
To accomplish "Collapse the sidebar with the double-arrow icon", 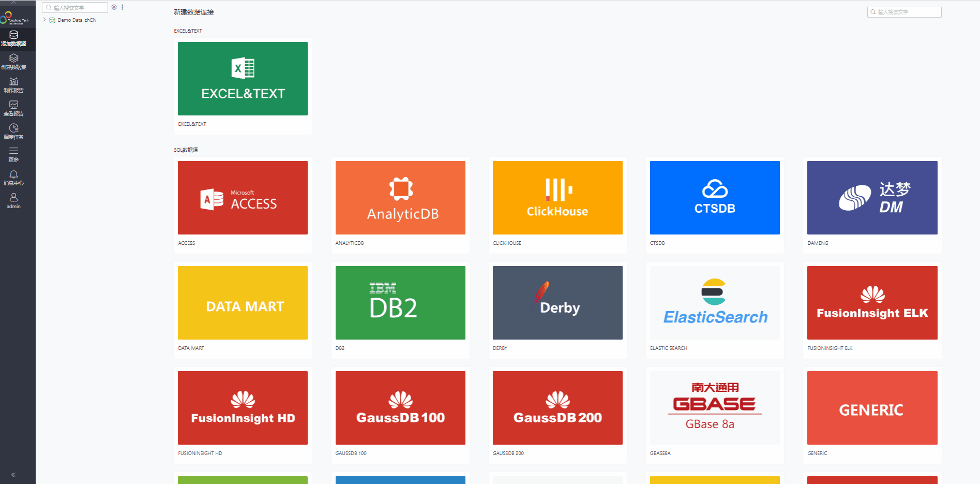I will tap(13, 475).
